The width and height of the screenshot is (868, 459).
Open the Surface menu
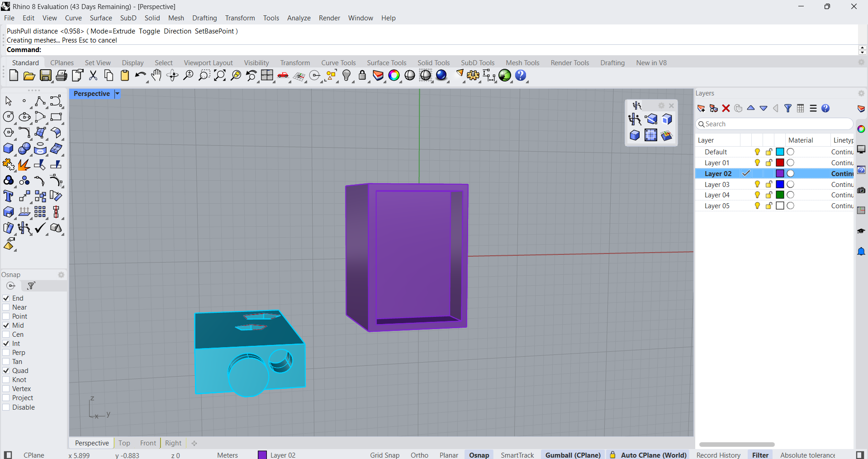[100, 18]
